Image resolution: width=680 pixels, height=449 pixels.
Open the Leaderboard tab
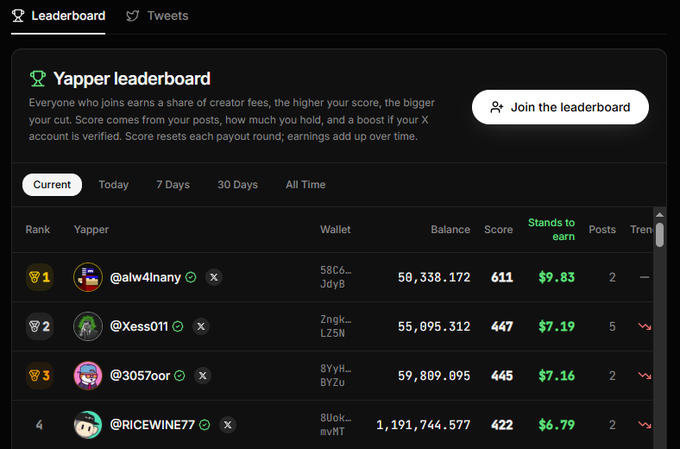click(x=58, y=16)
